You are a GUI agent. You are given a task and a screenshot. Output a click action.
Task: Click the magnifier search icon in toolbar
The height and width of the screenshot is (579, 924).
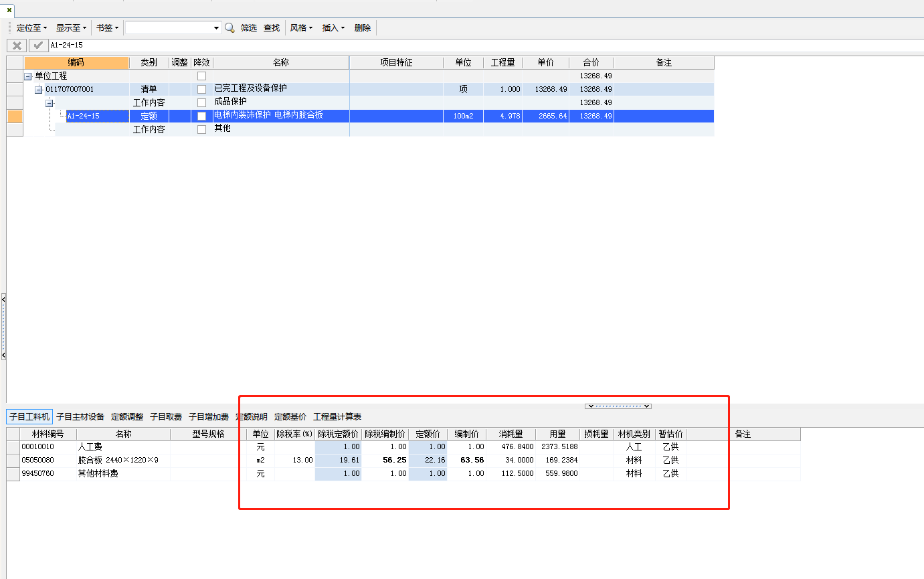(x=229, y=27)
